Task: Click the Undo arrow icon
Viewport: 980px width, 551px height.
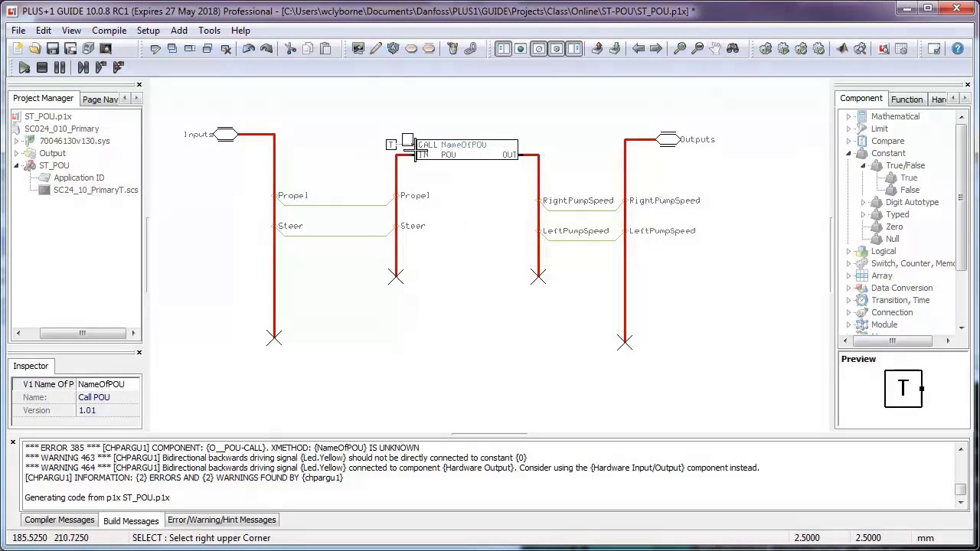Action: point(249,49)
